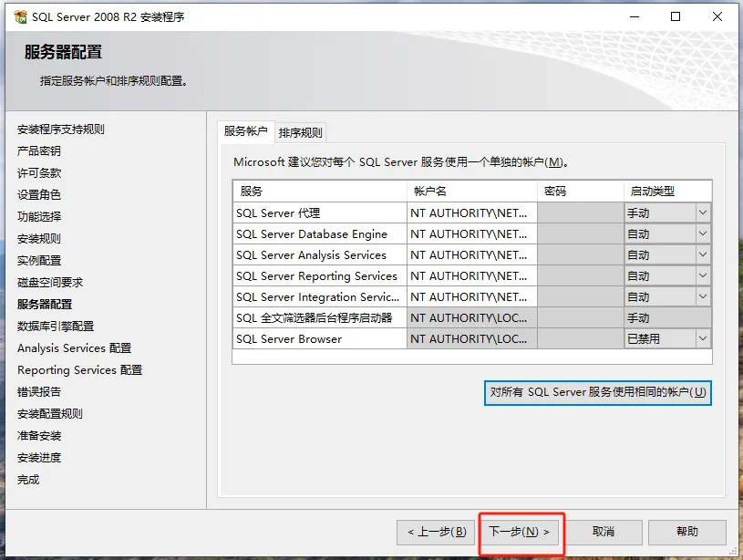Click the 密码 column header
Image resolution: width=743 pixels, height=560 pixels.
581,192
